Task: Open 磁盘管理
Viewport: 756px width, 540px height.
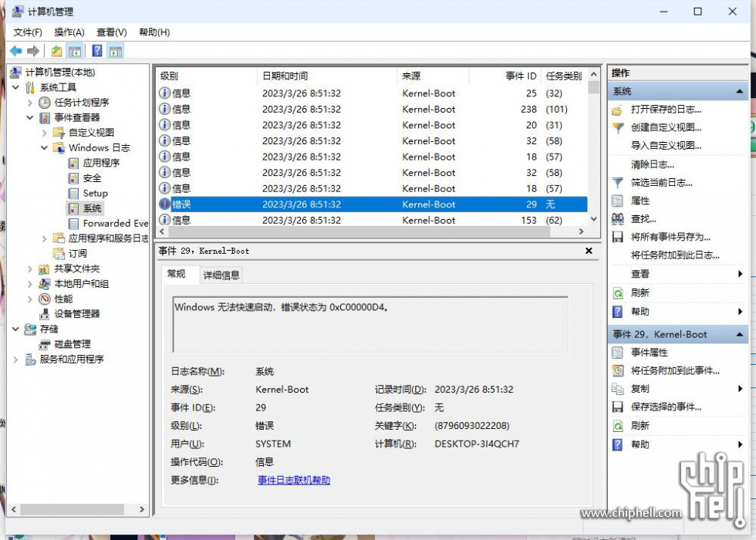Action: pyautogui.click(x=73, y=344)
